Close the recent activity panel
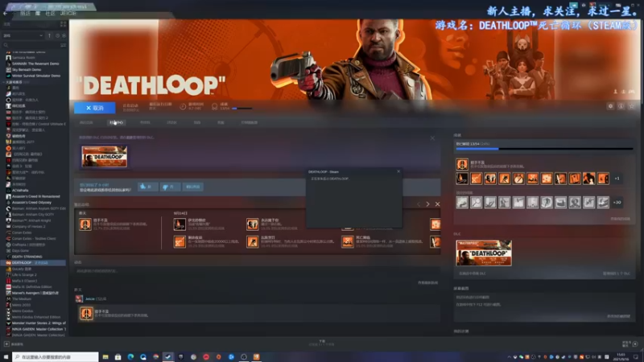The image size is (644, 362). [437, 204]
